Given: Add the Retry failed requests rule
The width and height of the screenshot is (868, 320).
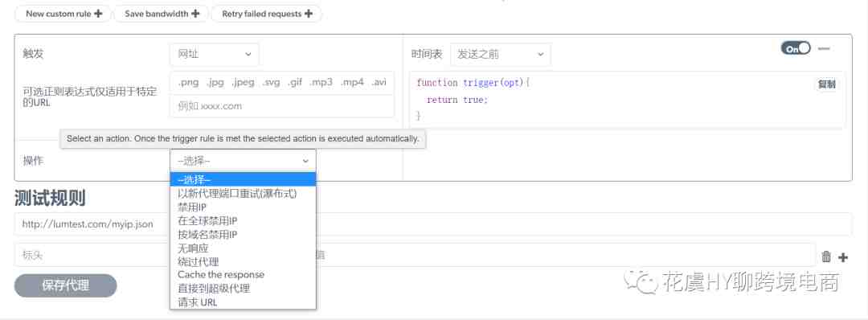Looking at the screenshot, I should (266, 14).
